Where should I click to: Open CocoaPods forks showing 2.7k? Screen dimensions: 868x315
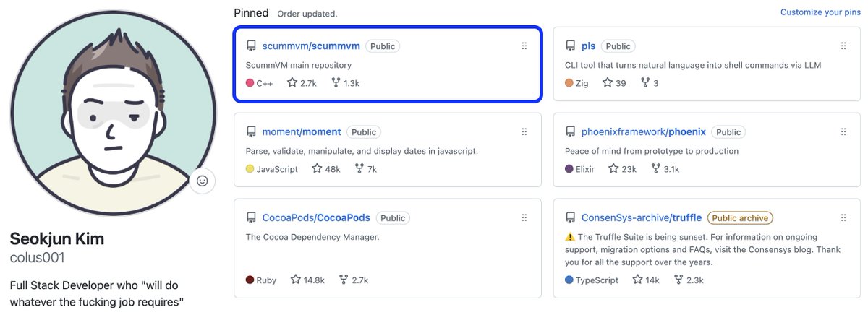point(353,280)
